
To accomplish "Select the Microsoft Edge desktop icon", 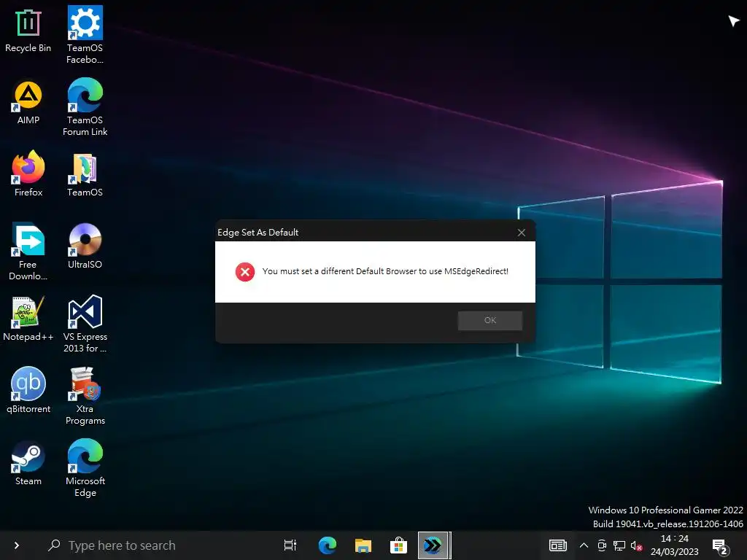I will point(85,468).
